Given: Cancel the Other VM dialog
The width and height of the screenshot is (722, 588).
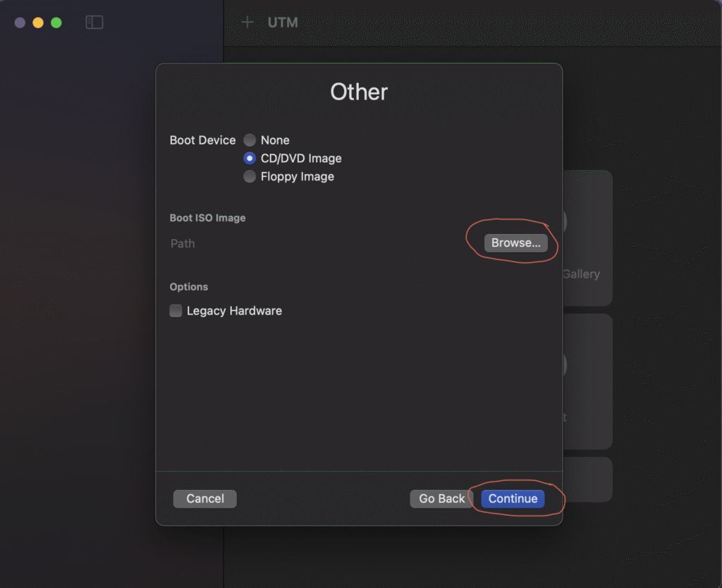Looking at the screenshot, I should click(x=205, y=498).
